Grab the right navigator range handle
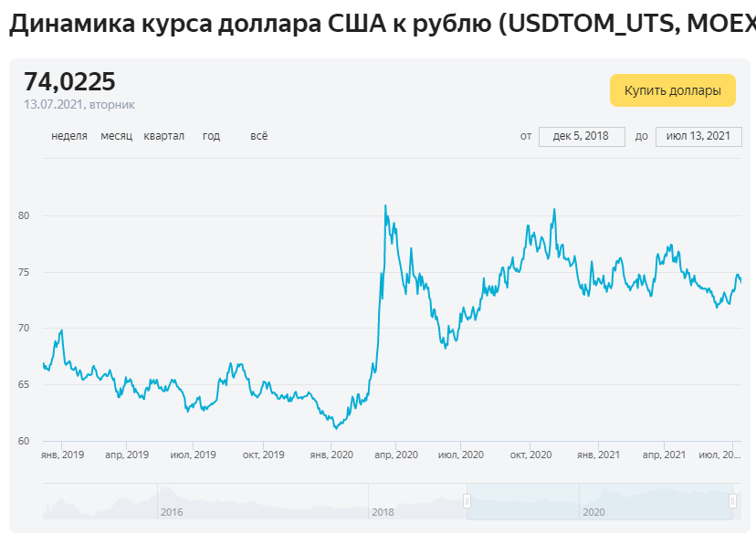This screenshot has height=544, width=756. tap(732, 501)
